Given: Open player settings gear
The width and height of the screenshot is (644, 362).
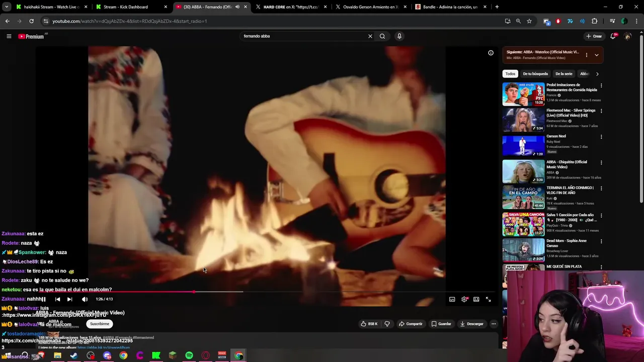Looking at the screenshot, I should 464,299.
